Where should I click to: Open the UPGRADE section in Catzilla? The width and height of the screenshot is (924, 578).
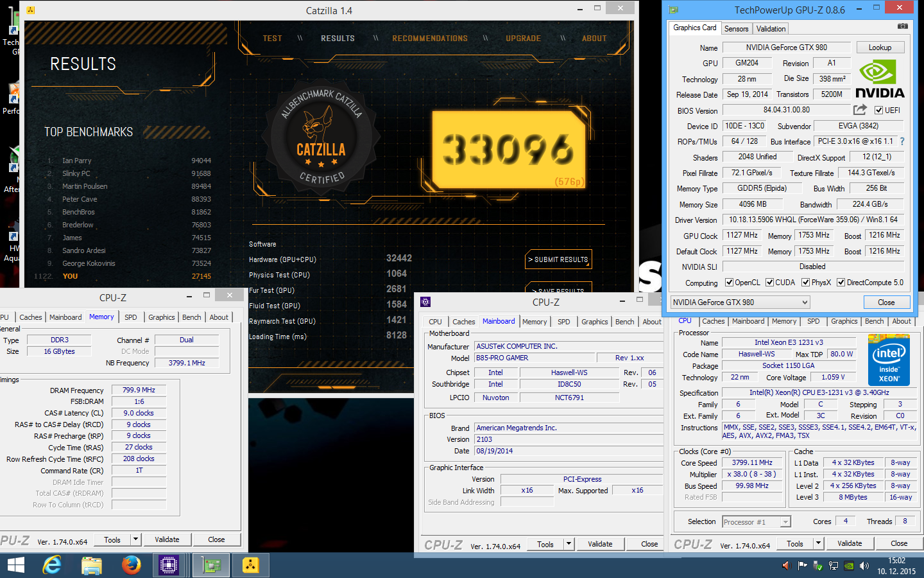pyautogui.click(x=523, y=39)
